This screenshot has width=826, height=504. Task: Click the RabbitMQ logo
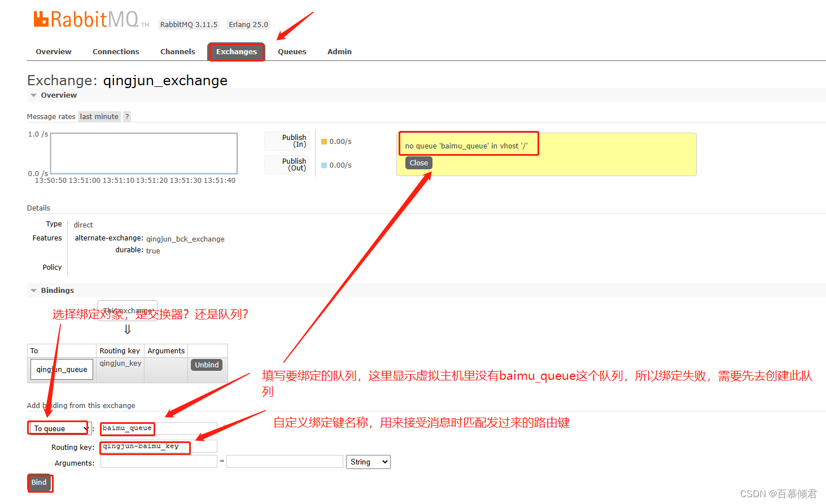tap(91, 20)
